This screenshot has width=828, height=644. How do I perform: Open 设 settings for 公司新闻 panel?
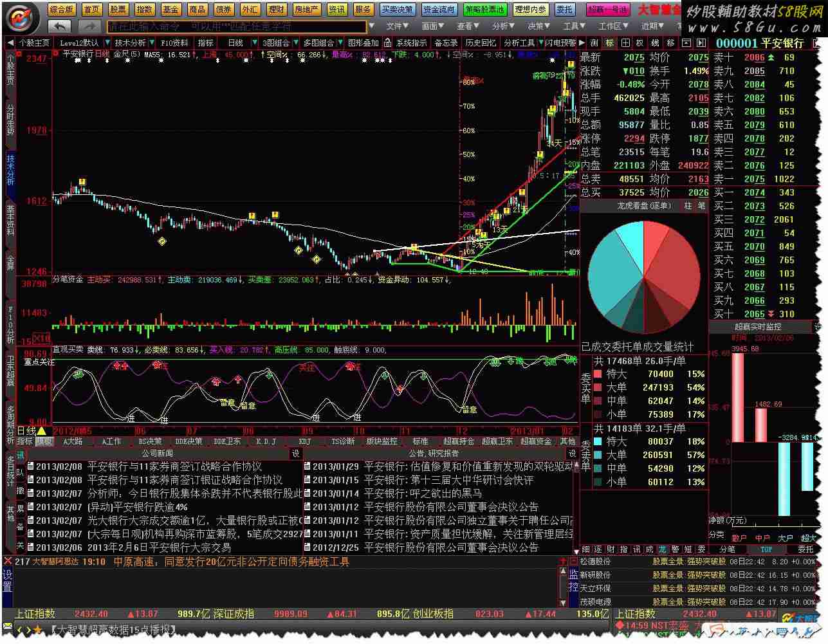[x=295, y=454]
